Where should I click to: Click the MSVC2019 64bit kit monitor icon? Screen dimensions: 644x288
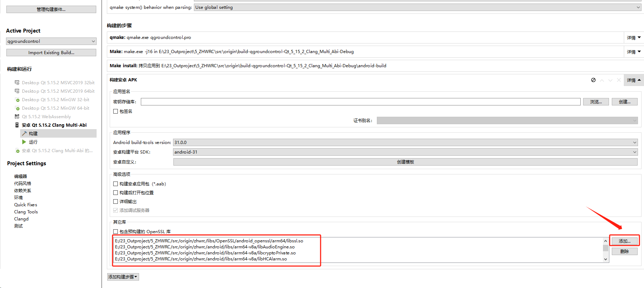17,91
